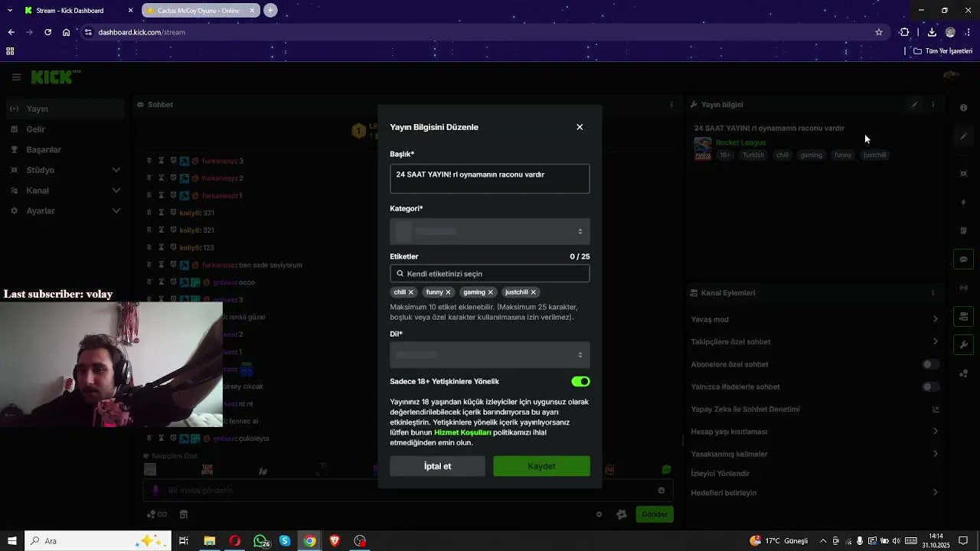Open the hamburger menu beside Kick logo
980x551 pixels.
pos(16,77)
